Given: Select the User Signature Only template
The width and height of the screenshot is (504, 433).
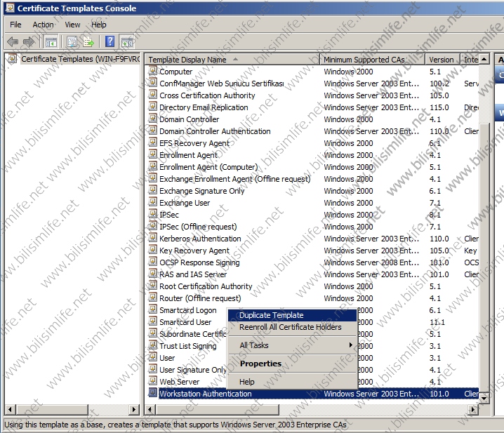Looking at the screenshot, I should pyautogui.click(x=193, y=370).
